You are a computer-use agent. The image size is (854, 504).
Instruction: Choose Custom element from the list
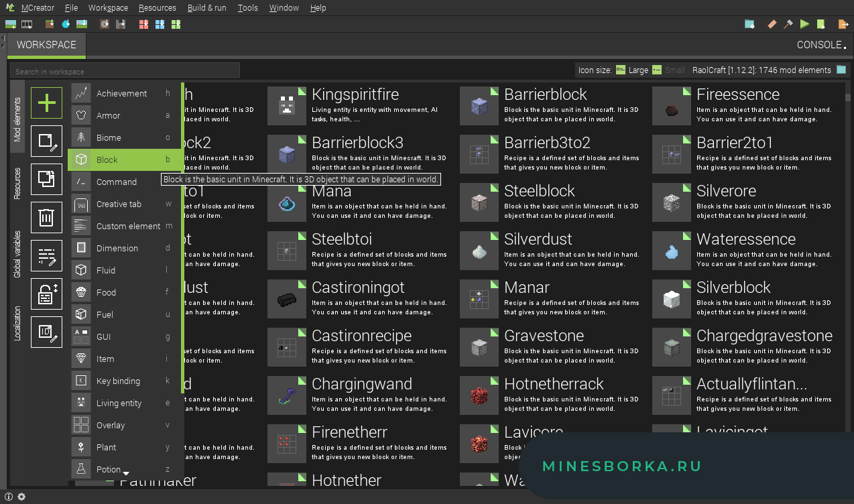click(124, 226)
